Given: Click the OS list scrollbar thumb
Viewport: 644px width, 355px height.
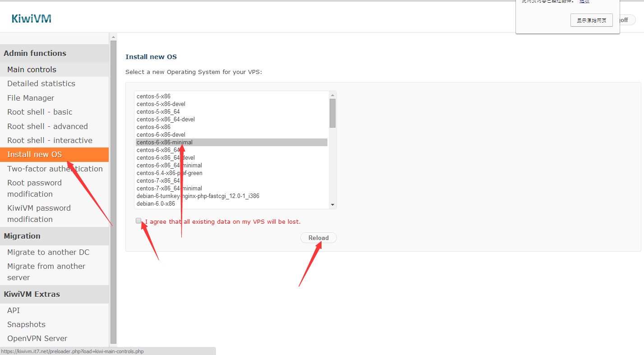Looking at the screenshot, I should [x=332, y=113].
